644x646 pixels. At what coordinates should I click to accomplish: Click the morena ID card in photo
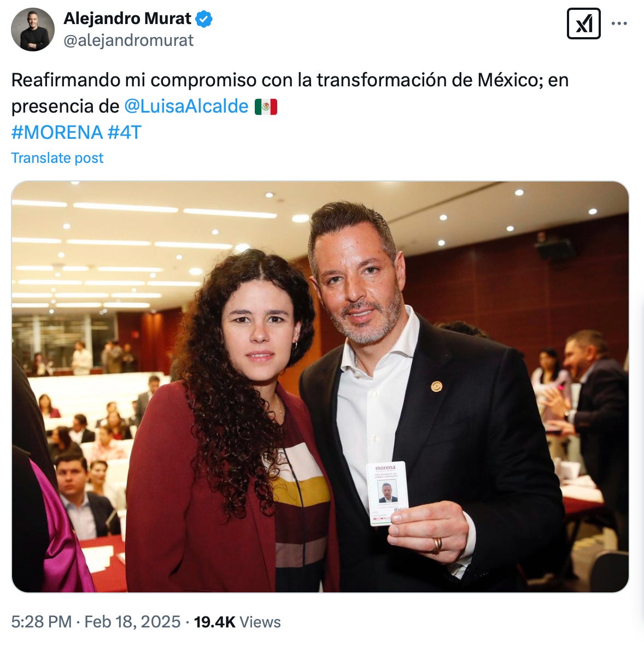coord(387,494)
